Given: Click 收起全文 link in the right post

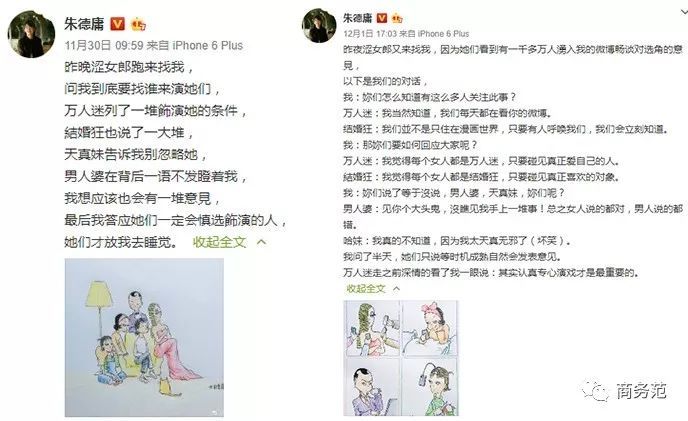Looking at the screenshot, I should click(x=366, y=288).
